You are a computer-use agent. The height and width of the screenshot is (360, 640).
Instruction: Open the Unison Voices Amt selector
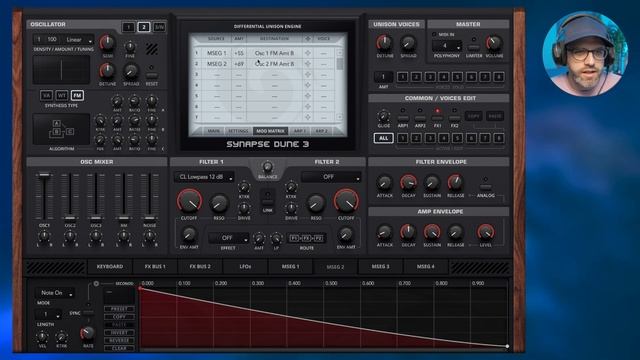[x=383, y=77]
